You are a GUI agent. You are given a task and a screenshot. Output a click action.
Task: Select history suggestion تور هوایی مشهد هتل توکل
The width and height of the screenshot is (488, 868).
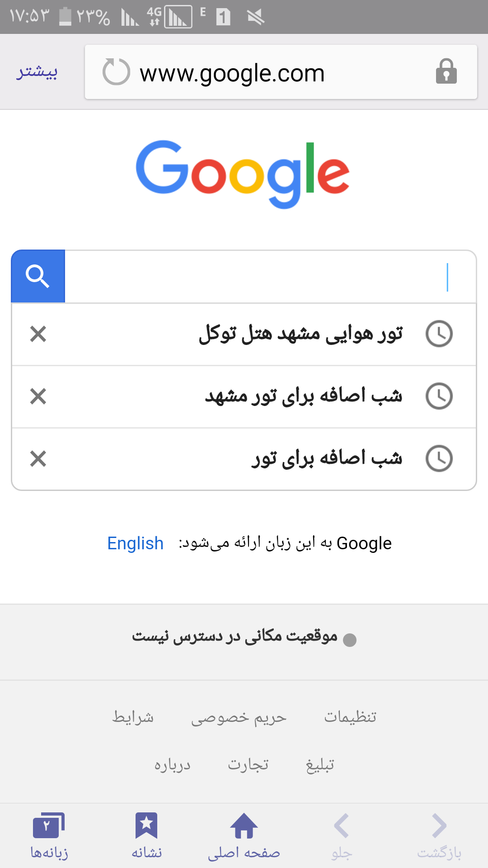[x=300, y=334]
